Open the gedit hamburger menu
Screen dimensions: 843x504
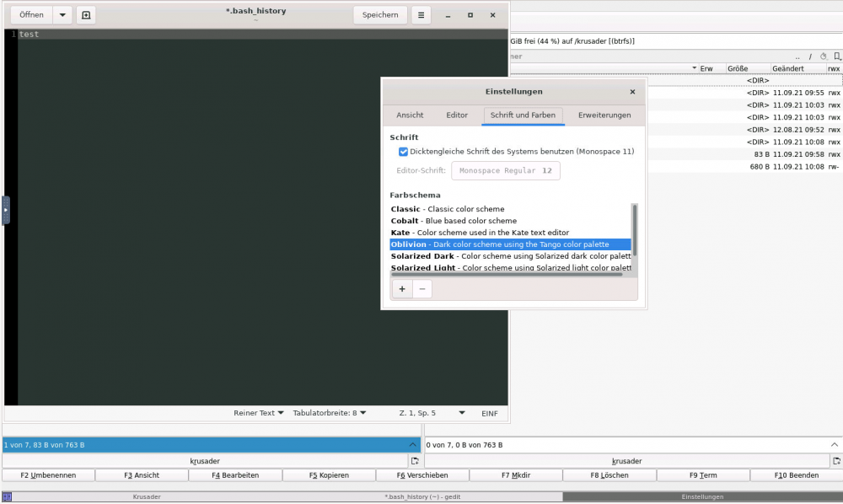(x=421, y=15)
